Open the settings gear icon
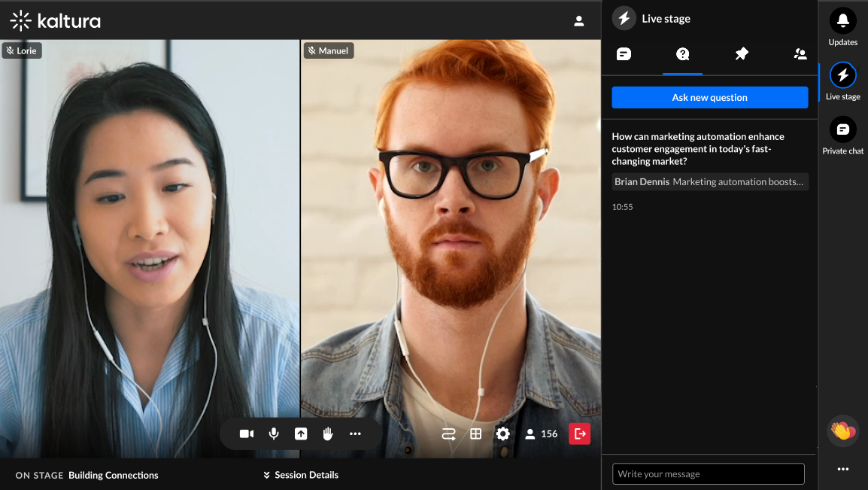Image resolution: width=868 pixels, height=490 pixels. pos(502,434)
